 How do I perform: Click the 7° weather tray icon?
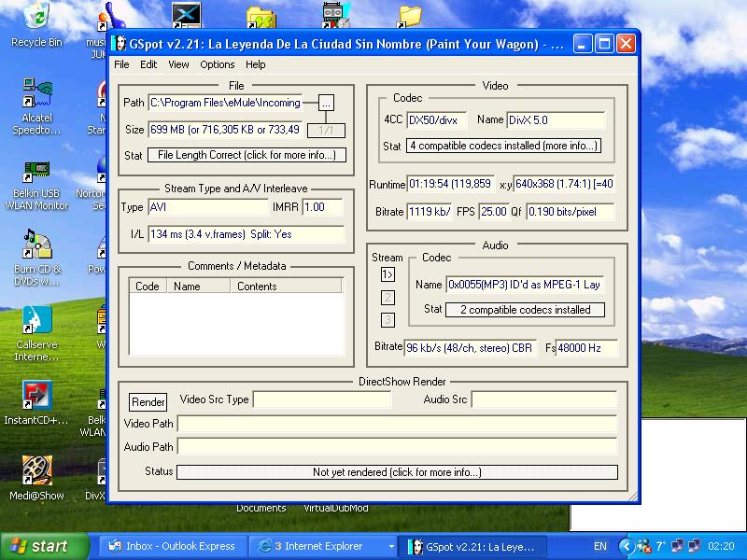point(661,546)
